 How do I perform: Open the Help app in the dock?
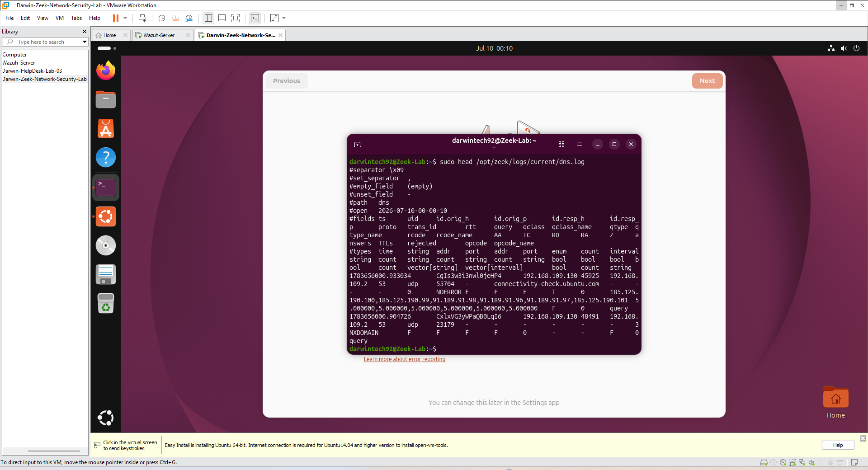106,158
